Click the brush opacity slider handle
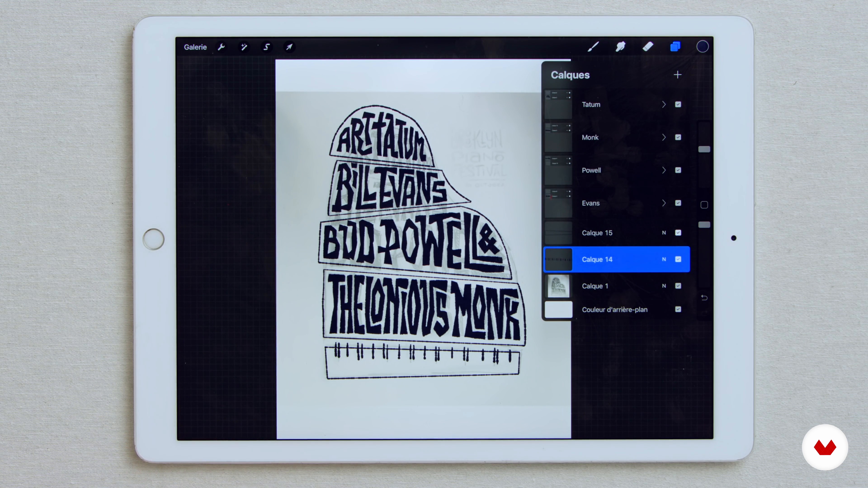Screen dimensions: 868x488 tap(704, 225)
